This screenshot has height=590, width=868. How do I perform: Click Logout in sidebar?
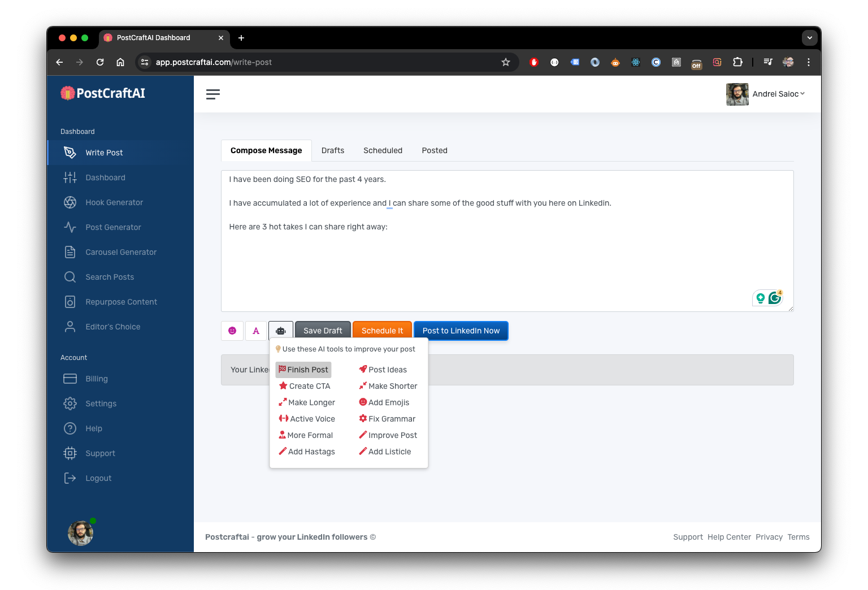point(120,478)
